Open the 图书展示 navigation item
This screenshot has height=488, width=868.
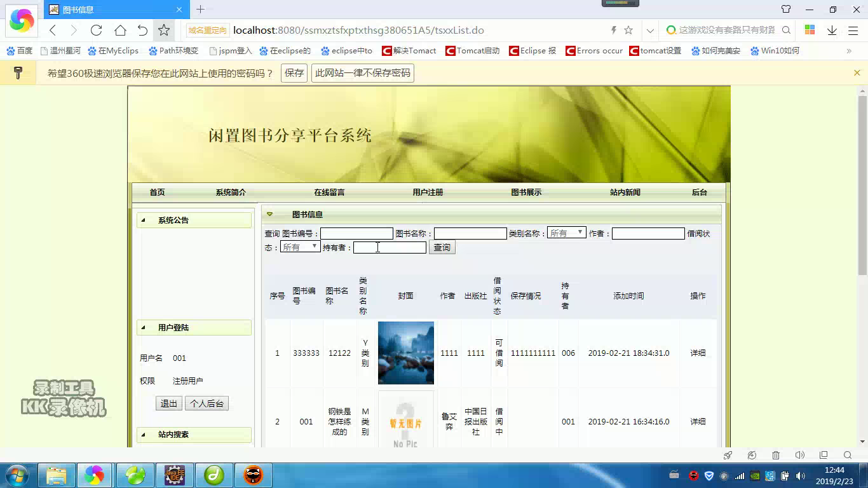pyautogui.click(x=526, y=192)
